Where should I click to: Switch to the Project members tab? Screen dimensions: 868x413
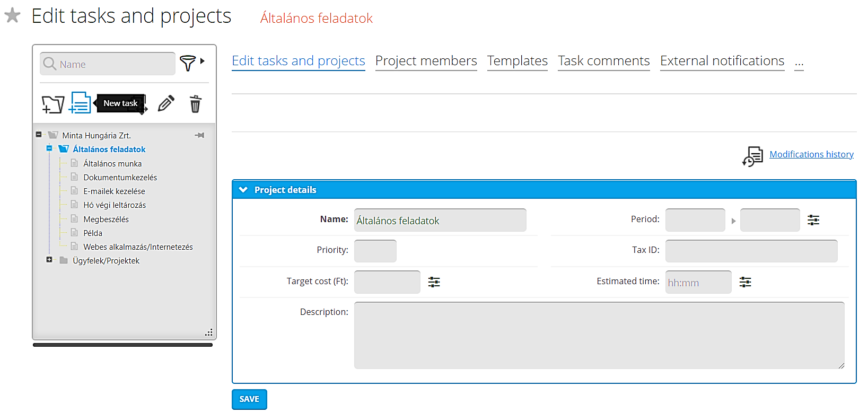click(x=426, y=61)
